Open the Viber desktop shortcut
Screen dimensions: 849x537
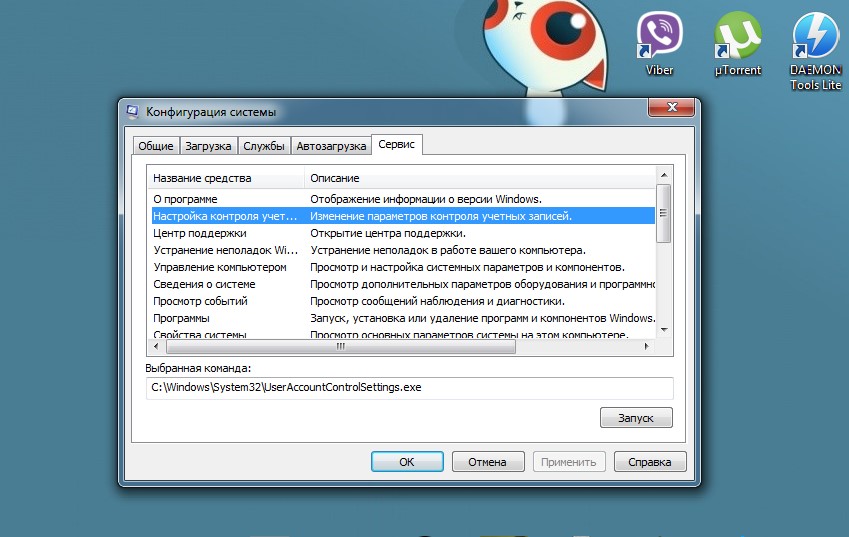[659, 43]
